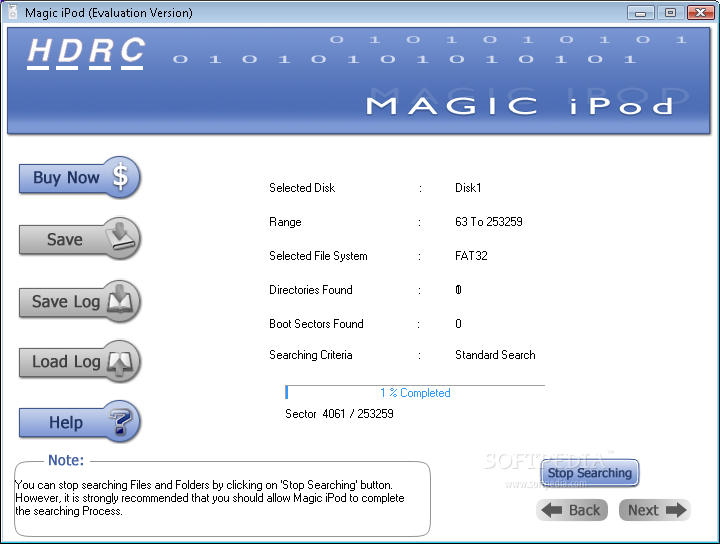This screenshot has height=544, width=720.
Task: Maximize the Magic iPod window
Action: click(670, 13)
